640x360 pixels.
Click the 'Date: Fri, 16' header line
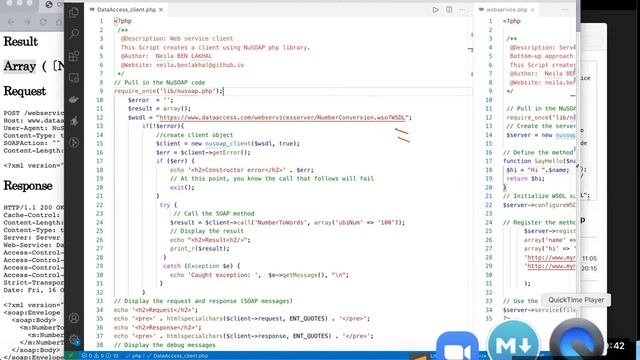(x=34, y=290)
